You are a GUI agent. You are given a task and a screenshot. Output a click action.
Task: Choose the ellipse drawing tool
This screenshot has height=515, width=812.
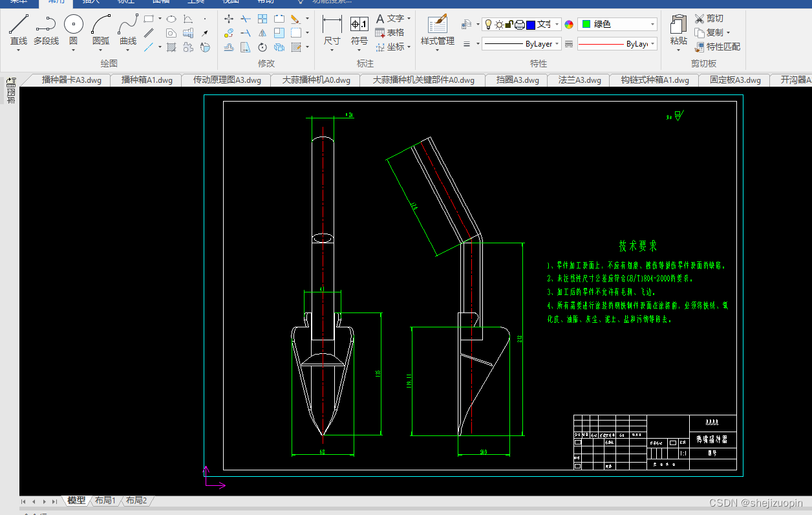tap(171, 19)
